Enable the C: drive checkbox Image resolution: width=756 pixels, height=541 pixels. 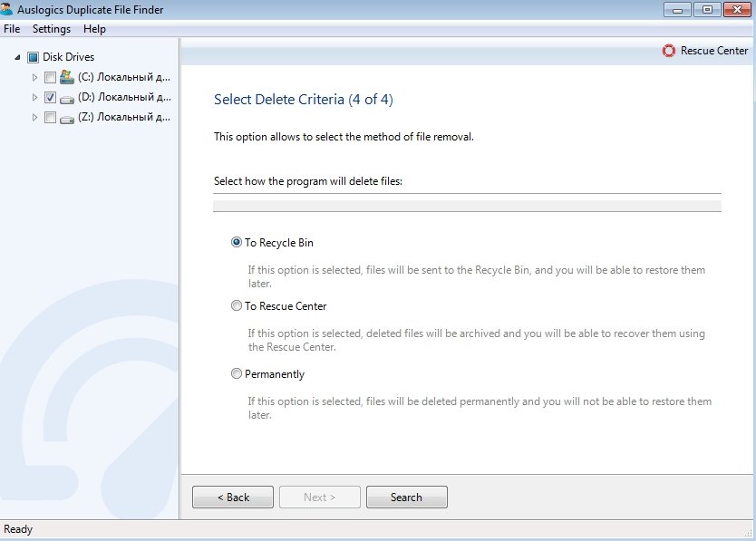click(50, 77)
